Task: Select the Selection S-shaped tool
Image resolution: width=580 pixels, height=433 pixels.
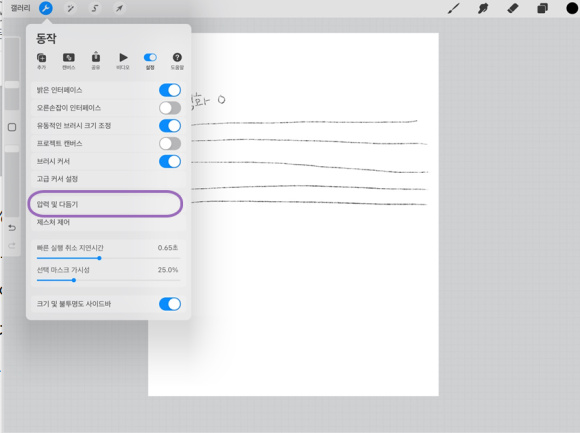Action: pos(95,8)
